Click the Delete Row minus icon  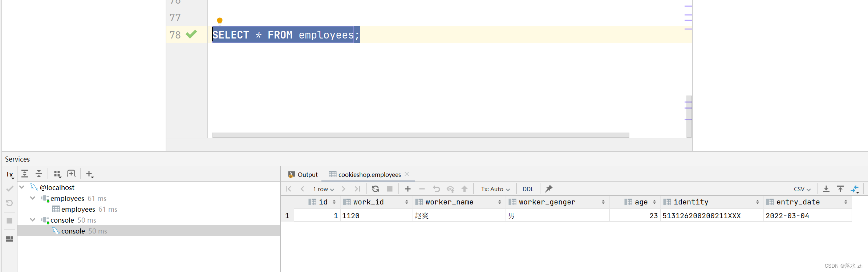tap(422, 189)
